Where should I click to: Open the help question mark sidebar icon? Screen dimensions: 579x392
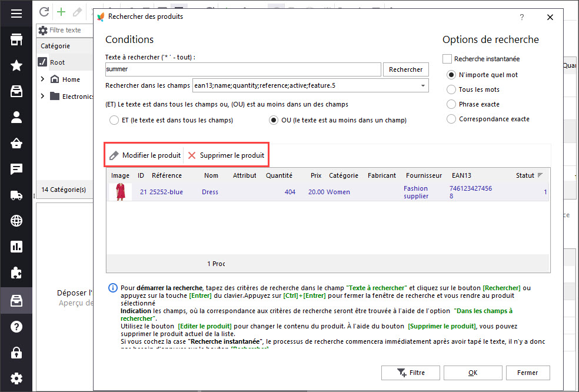click(16, 327)
